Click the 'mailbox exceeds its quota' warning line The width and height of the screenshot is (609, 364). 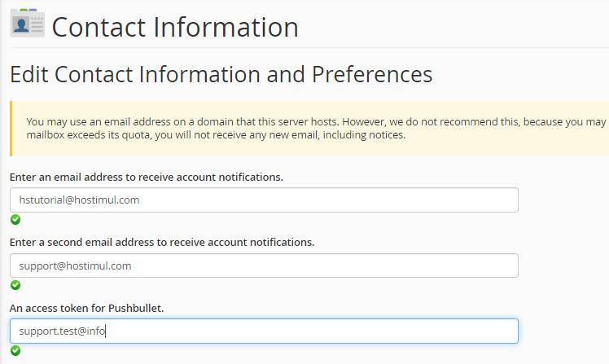(x=216, y=135)
